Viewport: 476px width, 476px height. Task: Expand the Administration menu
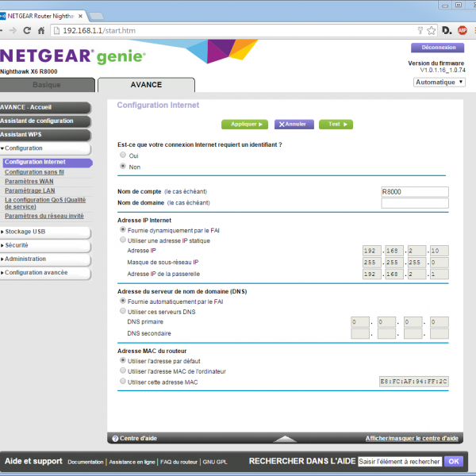(44, 259)
